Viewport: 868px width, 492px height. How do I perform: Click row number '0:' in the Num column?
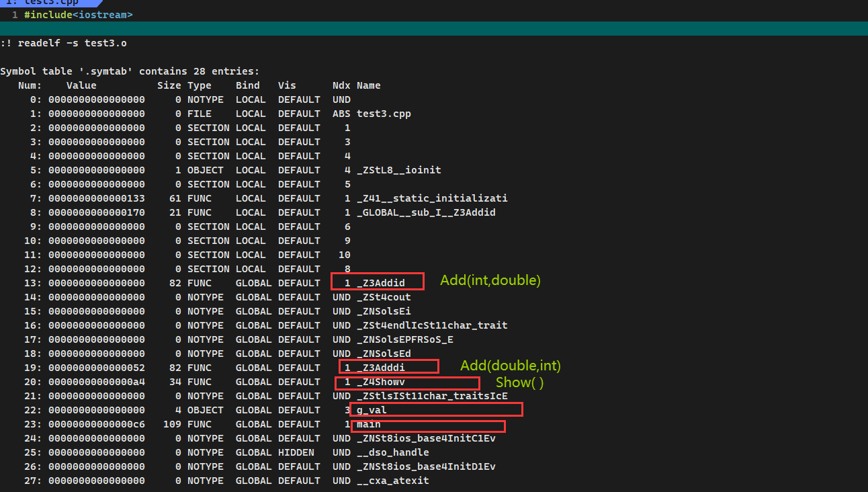coord(36,99)
